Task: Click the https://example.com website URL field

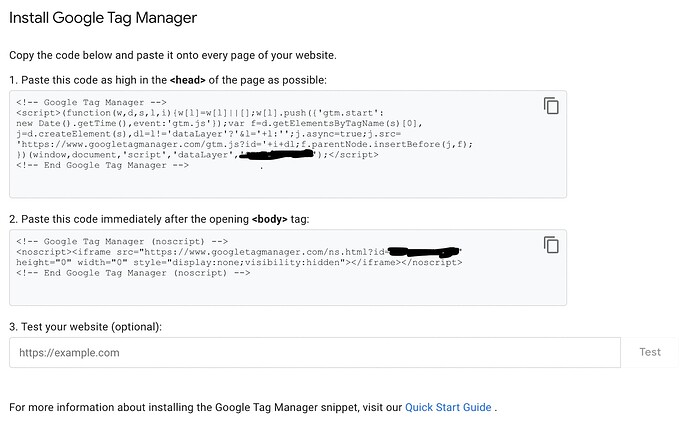Action: coord(315,352)
